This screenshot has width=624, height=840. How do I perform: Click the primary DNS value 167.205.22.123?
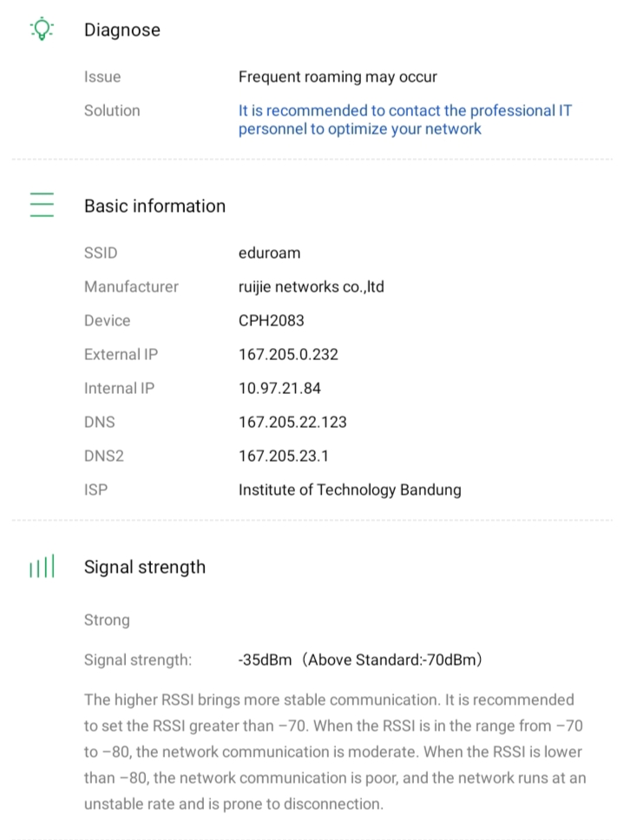point(292,423)
